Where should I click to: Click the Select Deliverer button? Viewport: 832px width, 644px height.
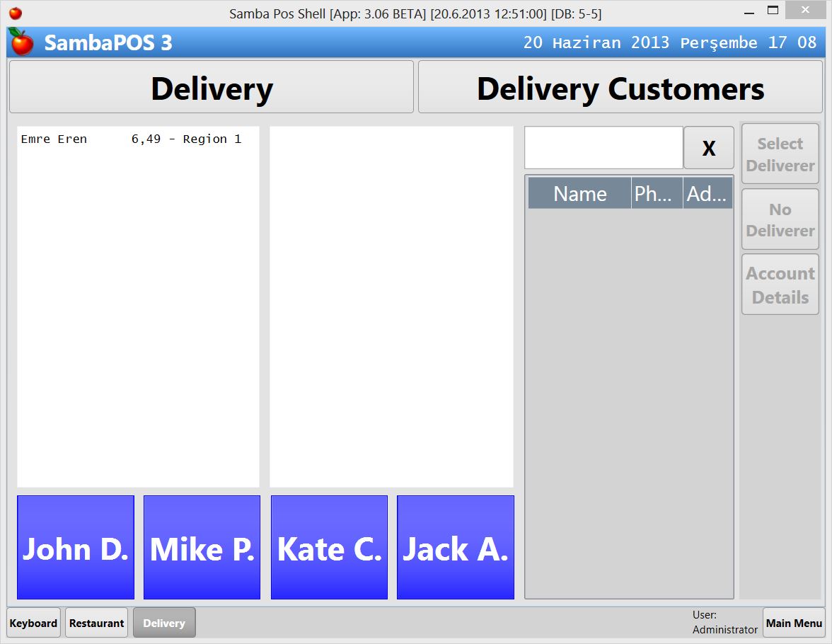[780, 154]
